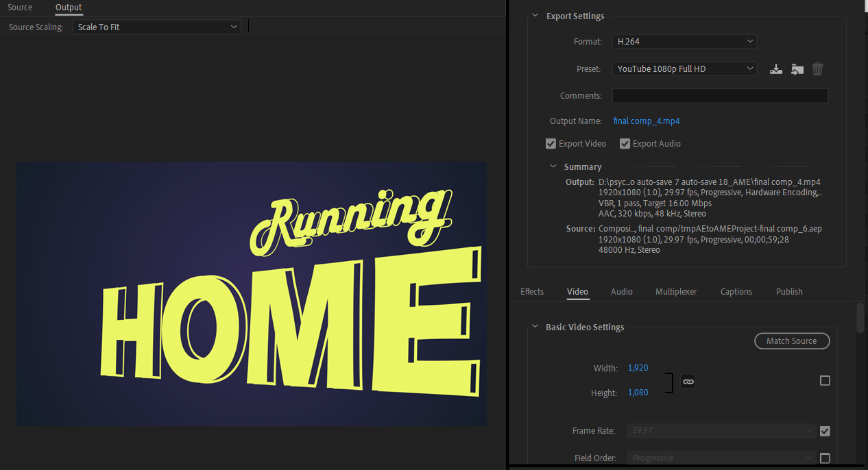Disable Export Video
868x470 pixels.
[551, 143]
